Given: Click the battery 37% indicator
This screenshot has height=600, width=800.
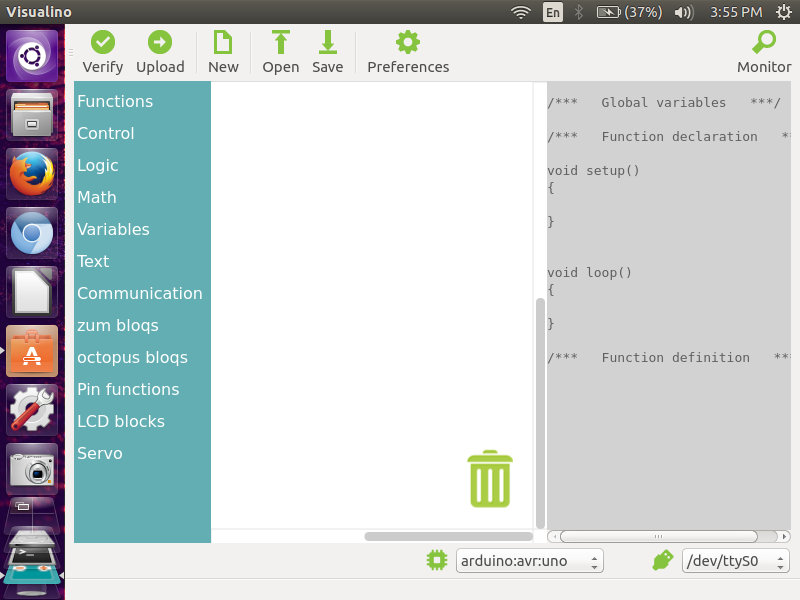Looking at the screenshot, I should (629, 12).
